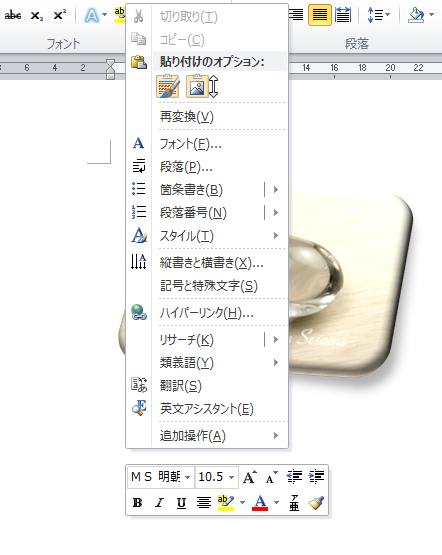Toggle Italic in the mini toolbar
The height and width of the screenshot is (555, 442).
[159, 502]
